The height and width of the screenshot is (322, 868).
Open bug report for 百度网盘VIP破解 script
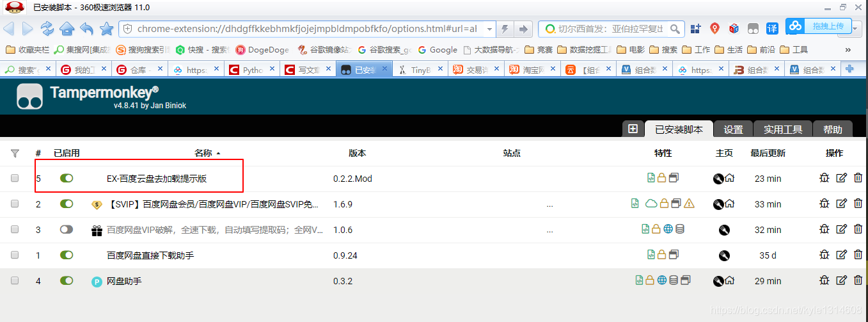[x=824, y=229]
